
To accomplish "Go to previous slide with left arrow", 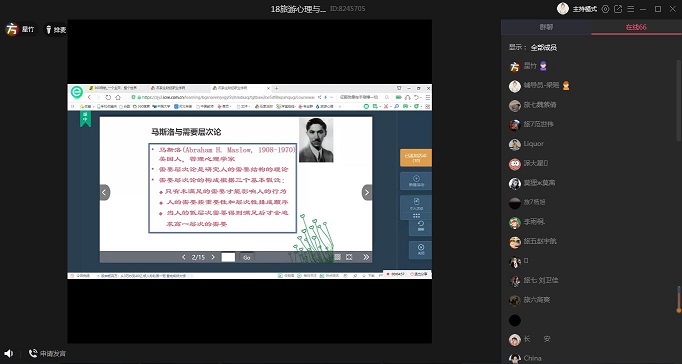I will tap(104, 192).
